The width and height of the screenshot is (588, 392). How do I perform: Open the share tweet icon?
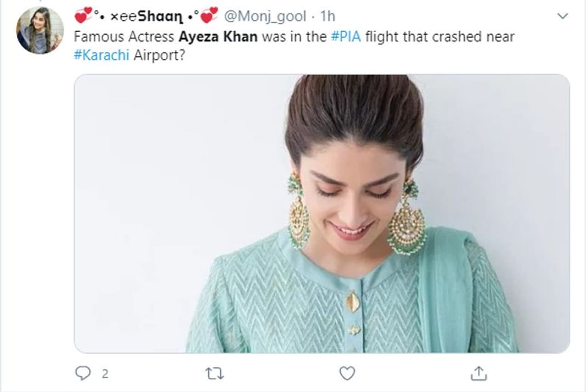(x=479, y=374)
